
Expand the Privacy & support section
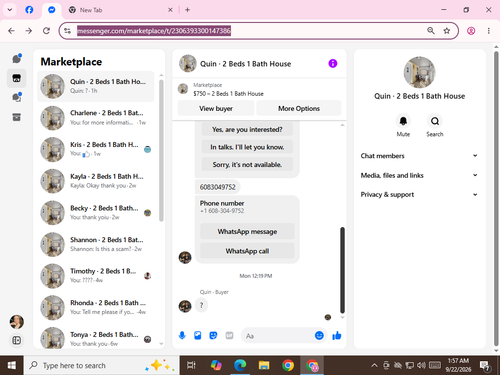419,195
